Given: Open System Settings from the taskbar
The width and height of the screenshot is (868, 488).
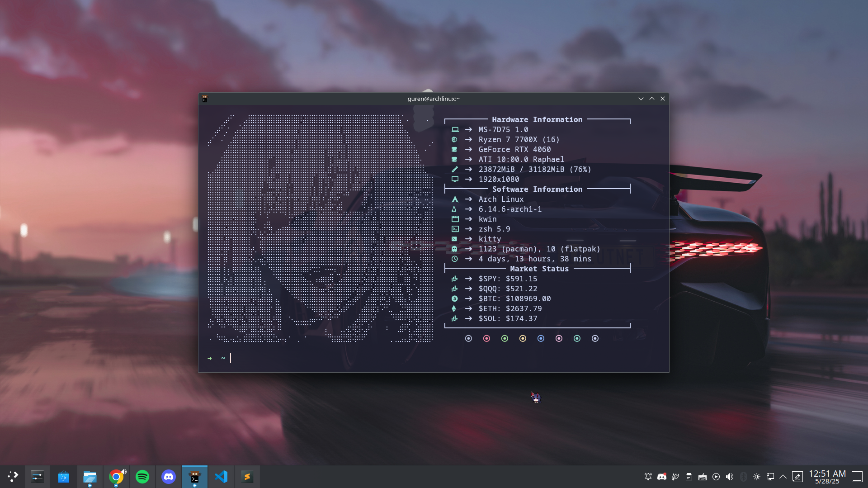Looking at the screenshot, I should click(38, 476).
